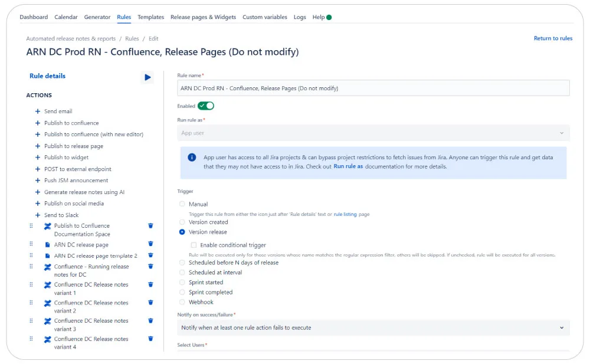Choose the Sprint started trigger option
Viewport: 590px width, 364px height.
(182, 283)
